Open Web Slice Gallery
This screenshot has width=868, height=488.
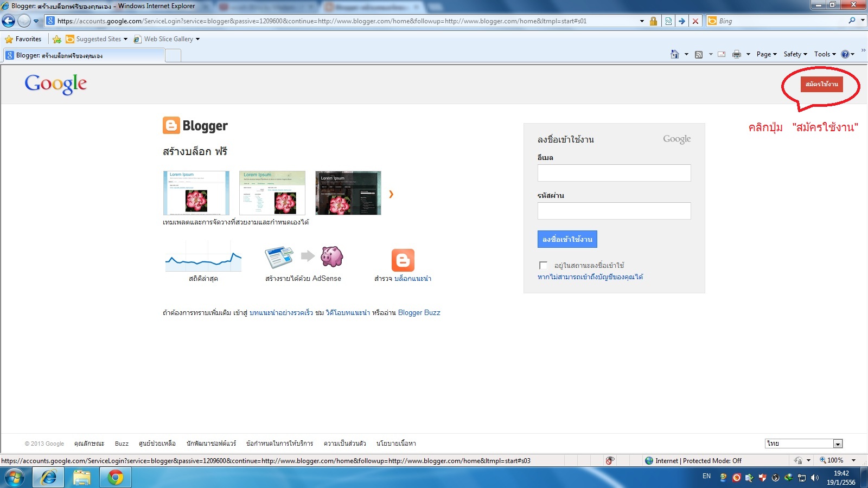pyautogui.click(x=167, y=39)
